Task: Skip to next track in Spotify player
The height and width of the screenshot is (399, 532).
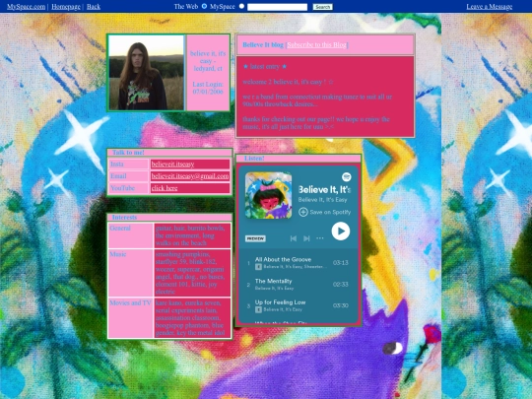Action: [x=306, y=238]
